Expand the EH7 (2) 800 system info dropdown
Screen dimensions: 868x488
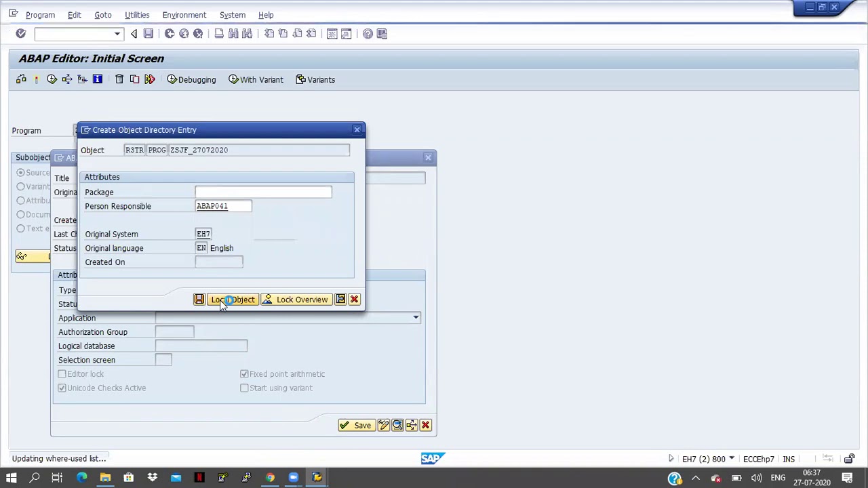(732, 459)
